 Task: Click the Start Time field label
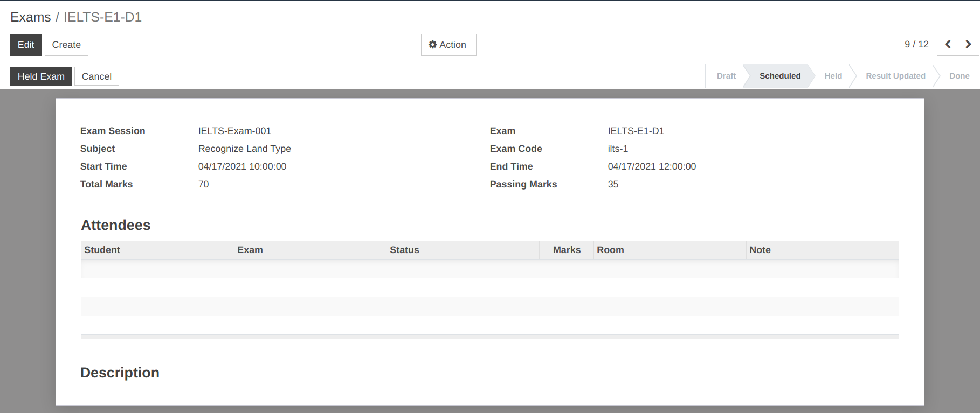pos(103,166)
